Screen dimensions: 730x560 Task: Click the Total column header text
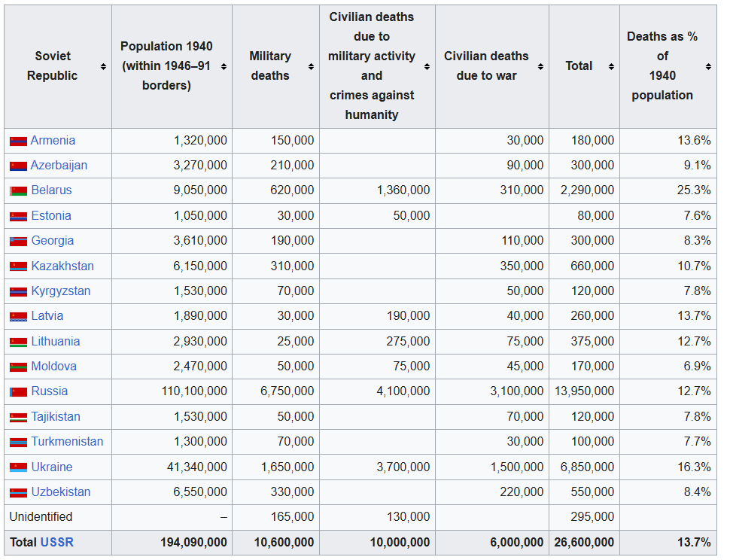[x=579, y=65]
